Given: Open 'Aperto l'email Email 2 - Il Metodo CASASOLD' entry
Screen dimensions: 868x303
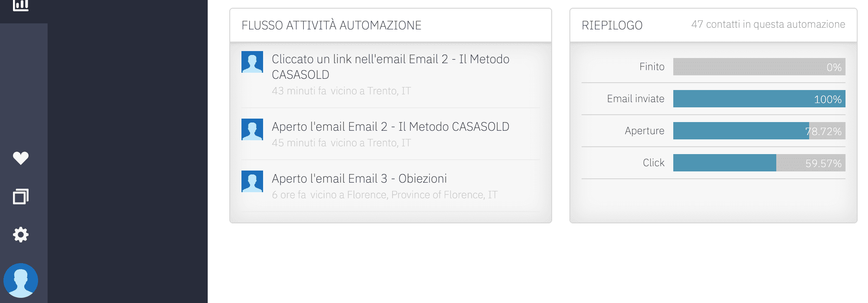Looking at the screenshot, I should 390,126.
